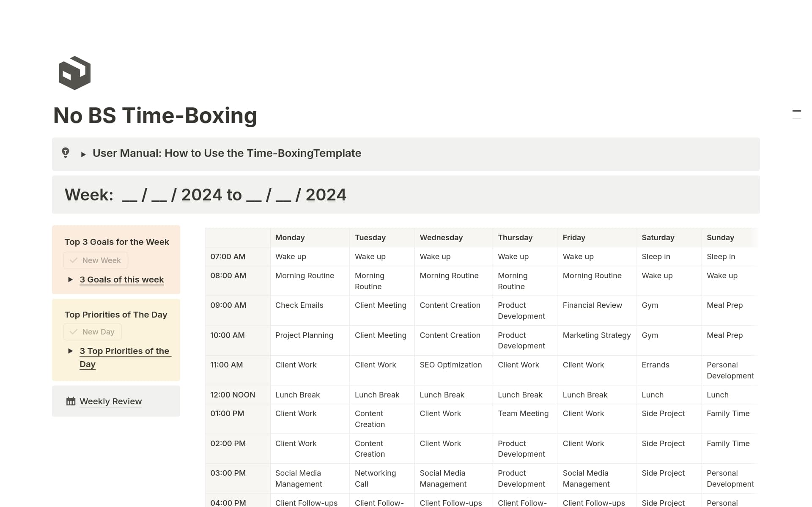The image size is (812, 507).
Task: Expand the "3 Top Priorities of the Day" toggle
Action: (70, 351)
